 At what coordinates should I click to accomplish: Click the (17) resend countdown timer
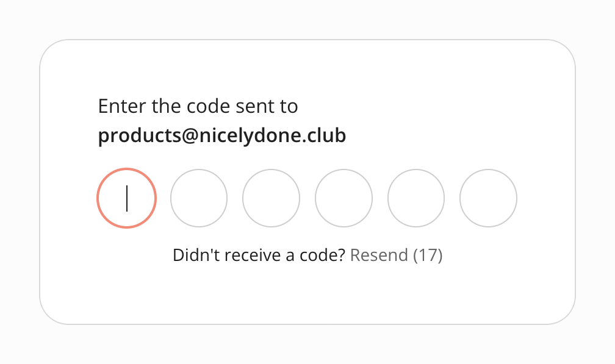coord(428,255)
